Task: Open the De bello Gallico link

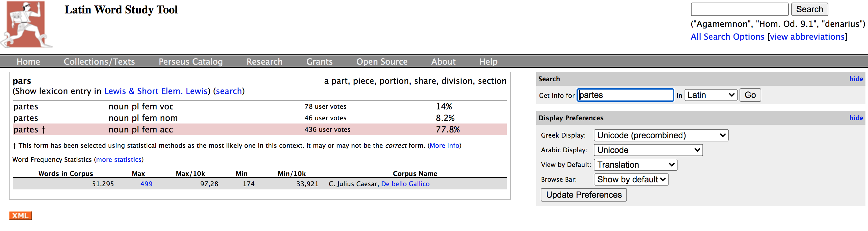Action: click(405, 184)
